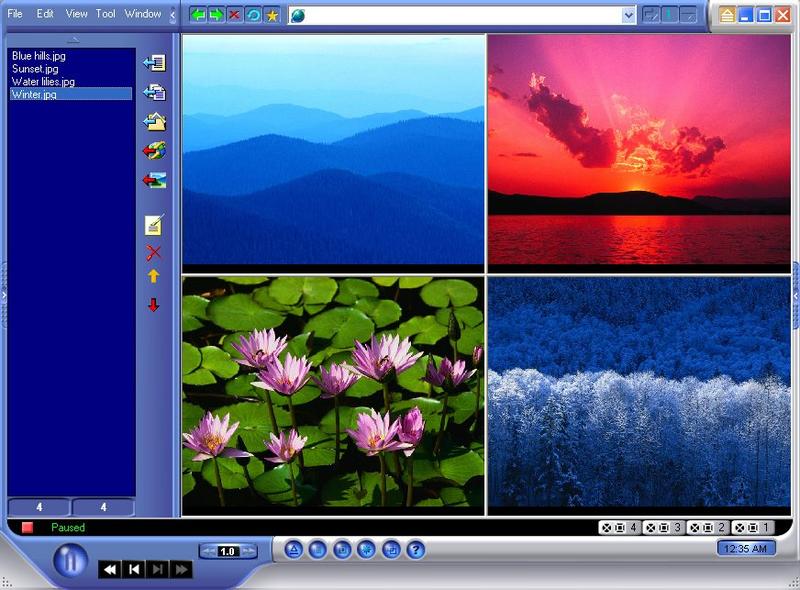Image resolution: width=800 pixels, height=590 pixels.
Task: Select Blue hills.jpg in the playlist
Action: point(39,56)
